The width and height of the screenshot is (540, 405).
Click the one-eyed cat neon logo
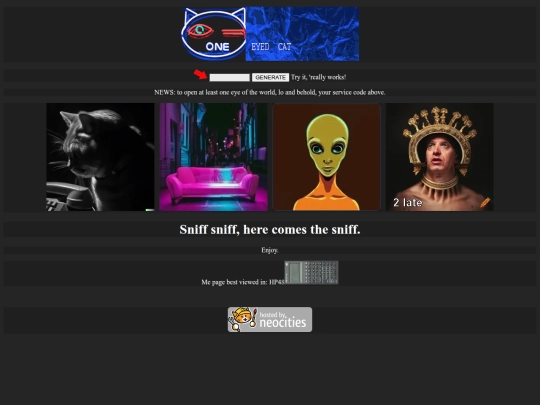214,34
